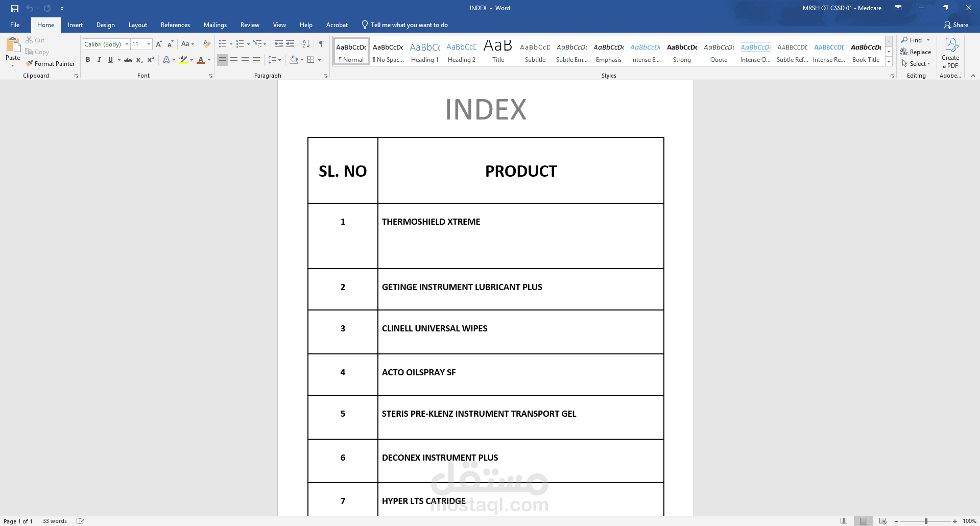
Task: Click the Undo arrow icon
Action: click(x=30, y=8)
